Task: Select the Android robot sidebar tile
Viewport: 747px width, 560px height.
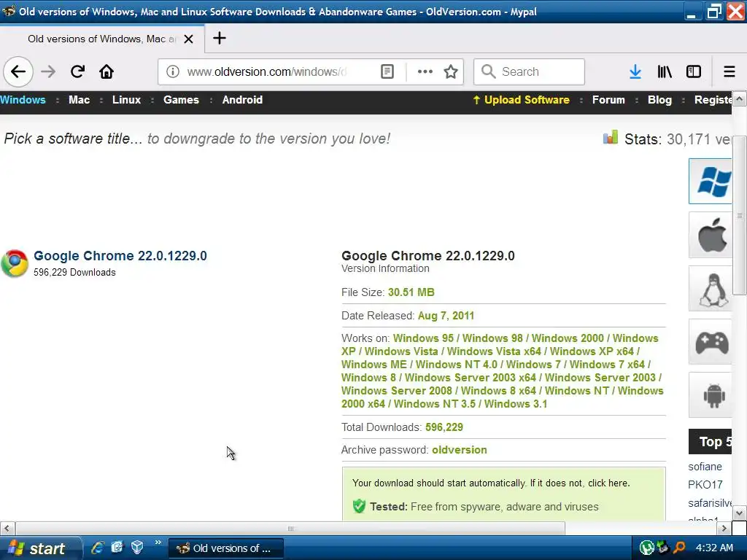Action: click(x=711, y=395)
